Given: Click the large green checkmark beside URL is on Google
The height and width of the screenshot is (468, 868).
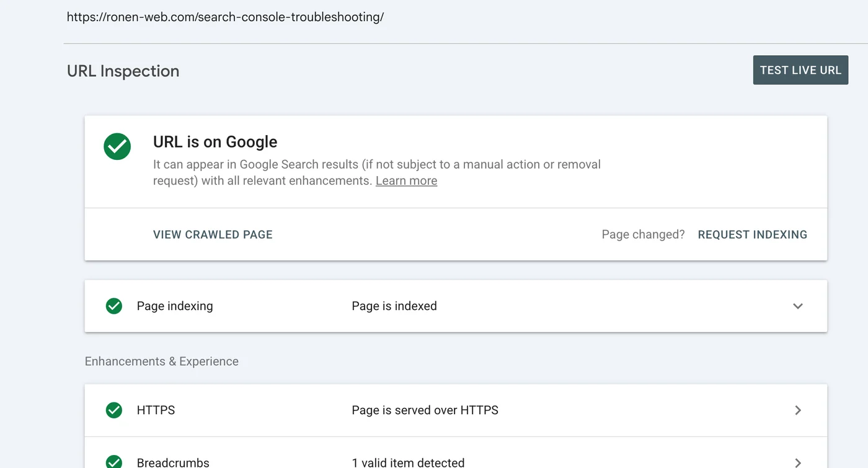Looking at the screenshot, I should tap(117, 147).
